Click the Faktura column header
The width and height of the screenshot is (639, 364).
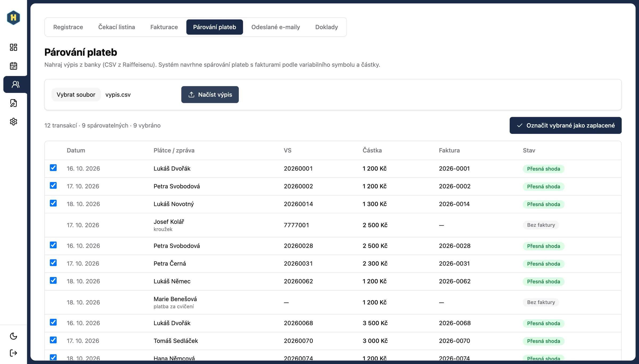pyautogui.click(x=449, y=150)
